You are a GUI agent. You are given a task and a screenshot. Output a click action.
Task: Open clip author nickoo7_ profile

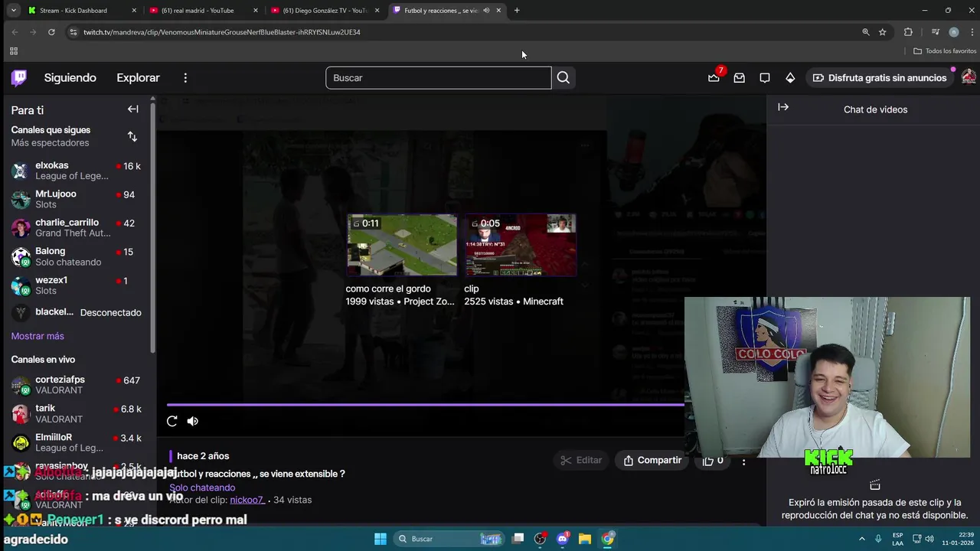(247, 500)
